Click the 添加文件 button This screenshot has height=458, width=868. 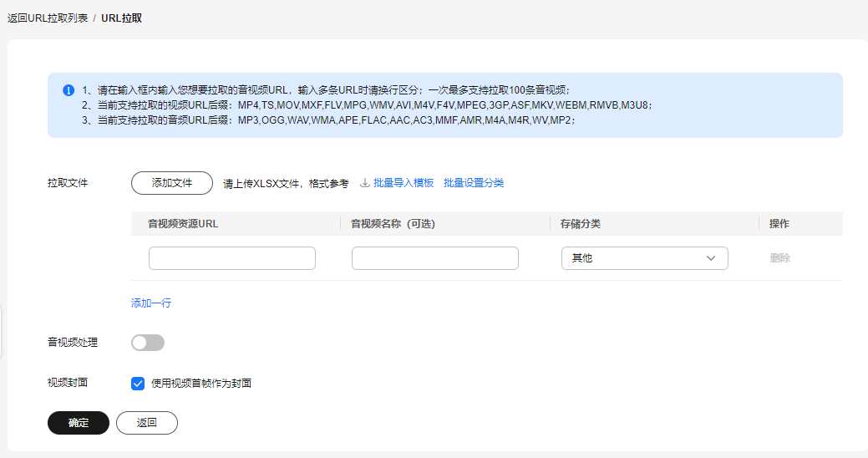(172, 183)
